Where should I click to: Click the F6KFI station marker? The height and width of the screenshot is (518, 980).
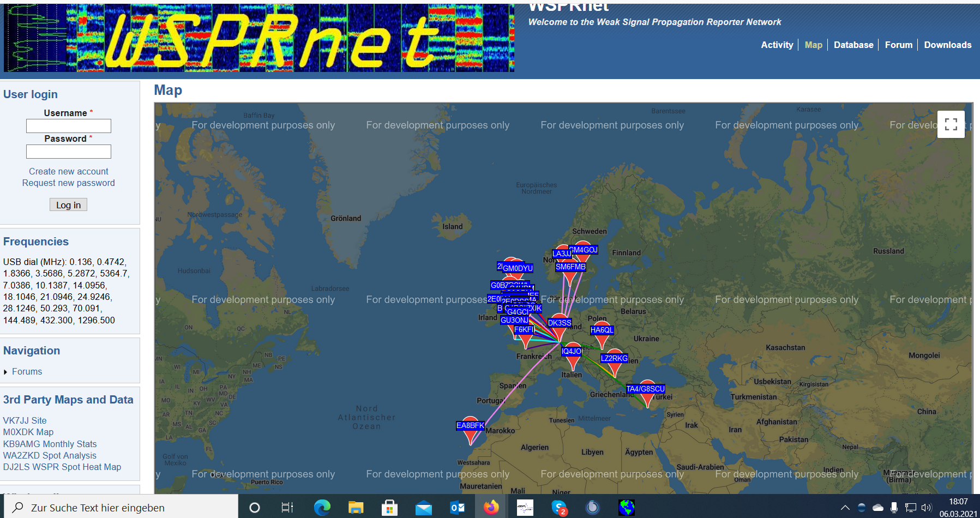tap(525, 335)
